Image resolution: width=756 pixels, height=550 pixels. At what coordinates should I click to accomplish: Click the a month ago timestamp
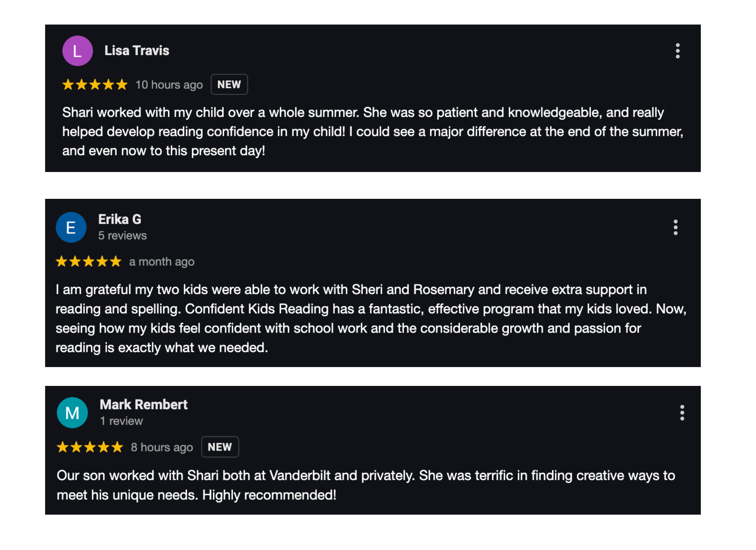tap(162, 262)
